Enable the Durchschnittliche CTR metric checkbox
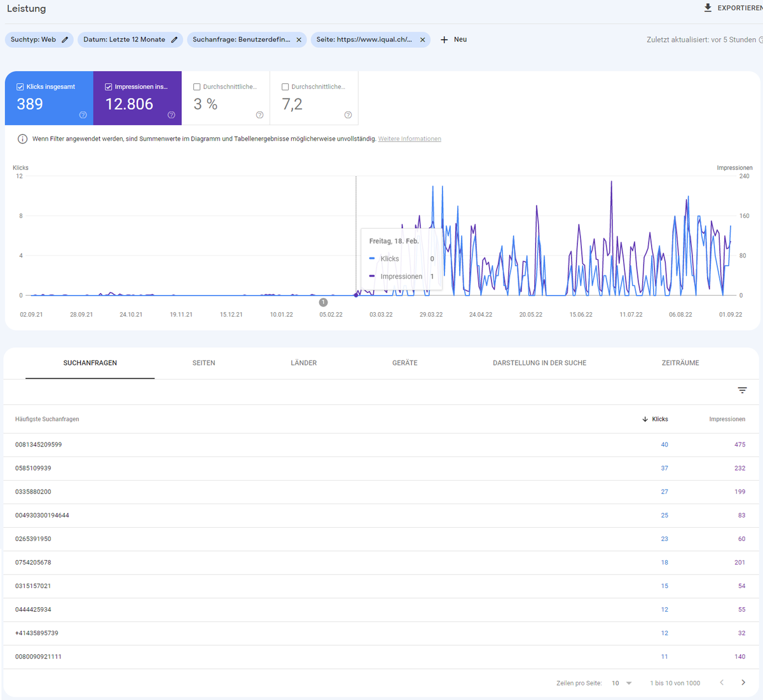The width and height of the screenshot is (763, 700). (x=196, y=85)
